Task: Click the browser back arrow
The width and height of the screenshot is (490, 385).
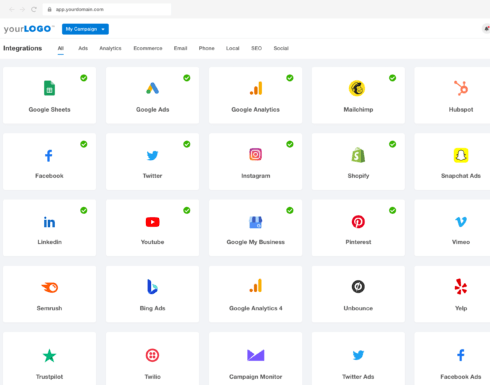Action: click(x=12, y=9)
